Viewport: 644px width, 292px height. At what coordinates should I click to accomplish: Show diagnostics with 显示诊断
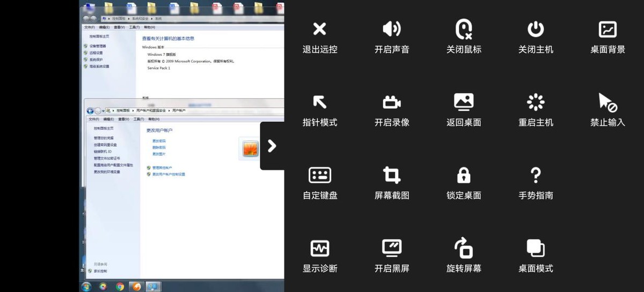320,257
